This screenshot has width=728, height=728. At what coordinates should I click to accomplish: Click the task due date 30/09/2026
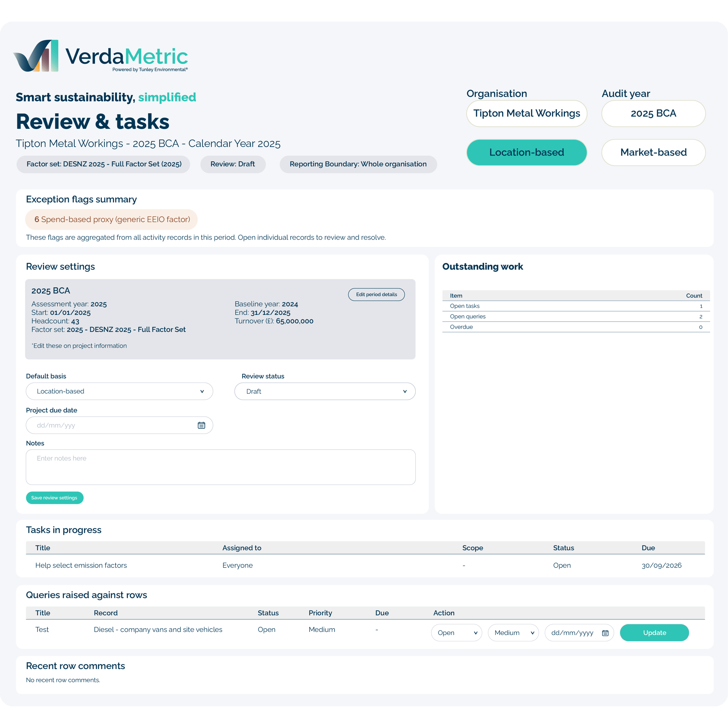661,565
